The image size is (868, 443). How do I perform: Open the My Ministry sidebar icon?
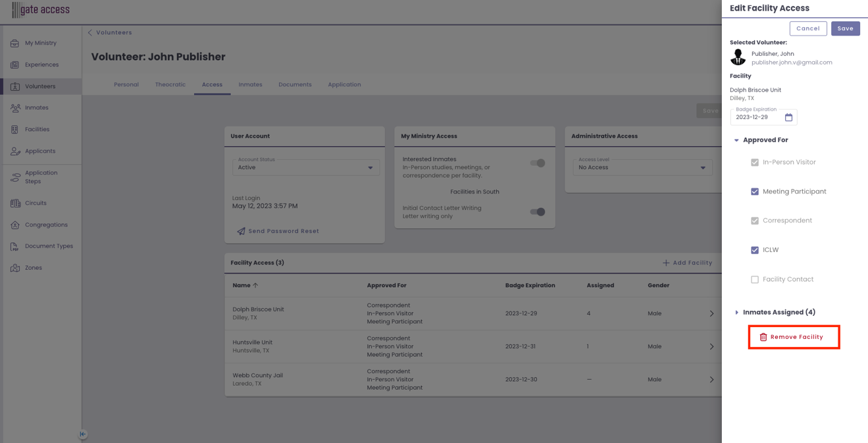pyautogui.click(x=14, y=43)
